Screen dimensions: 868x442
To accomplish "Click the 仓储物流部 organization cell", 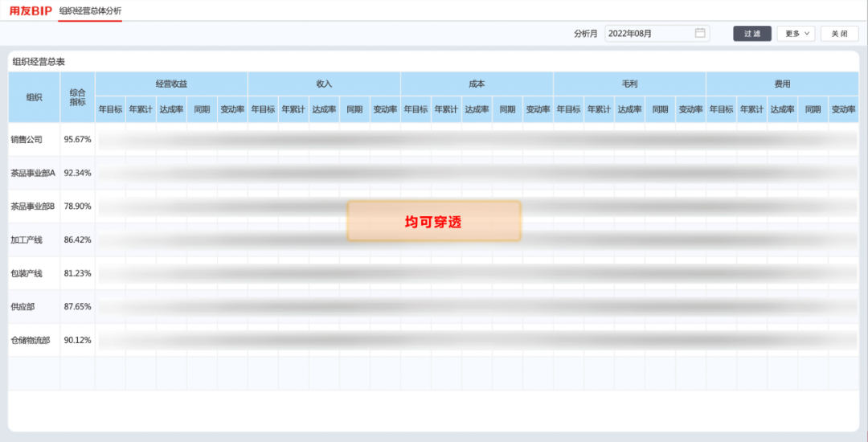I will [30, 340].
